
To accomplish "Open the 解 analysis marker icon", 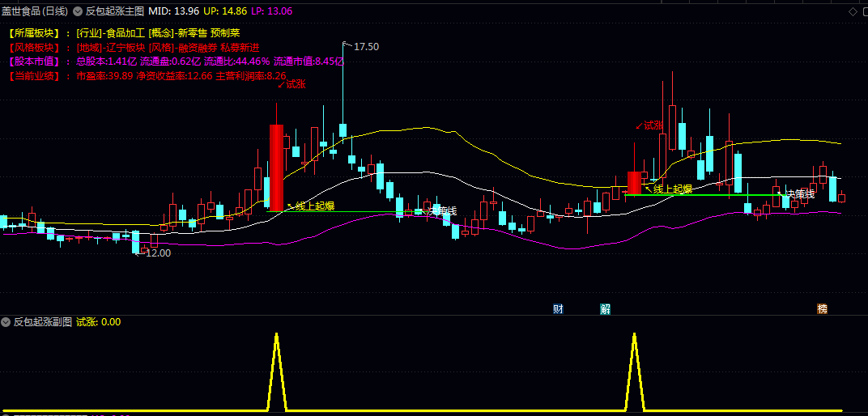I will pos(605,308).
